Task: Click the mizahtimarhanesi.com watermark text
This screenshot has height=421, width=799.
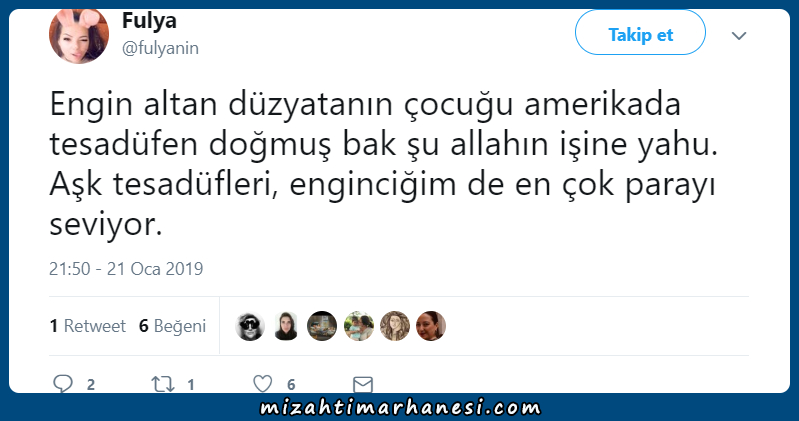Action: tap(400, 407)
